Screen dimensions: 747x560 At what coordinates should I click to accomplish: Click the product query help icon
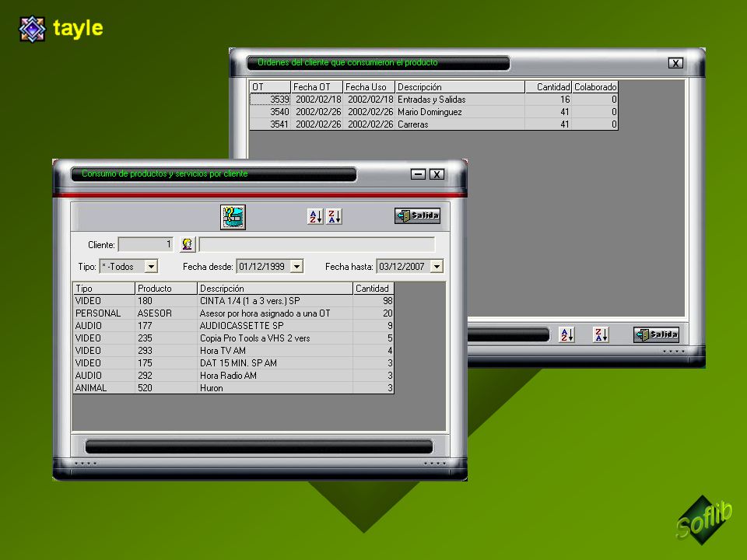[x=233, y=217]
